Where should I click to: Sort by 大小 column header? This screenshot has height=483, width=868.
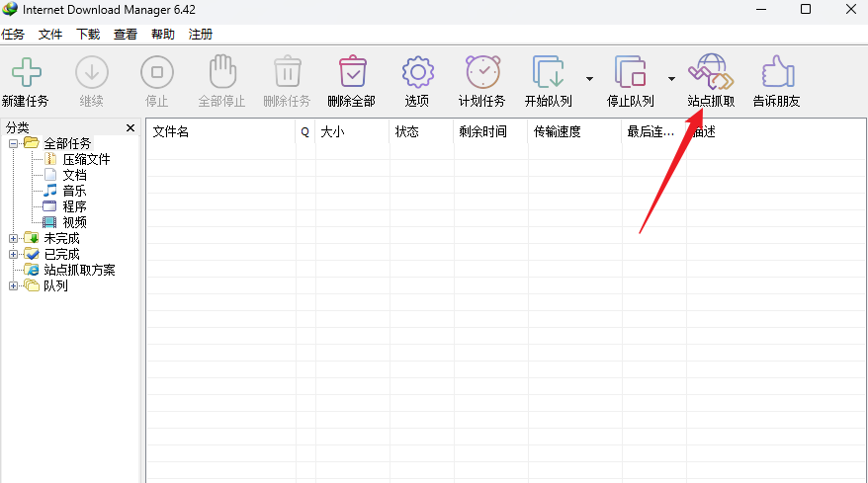[352, 131]
